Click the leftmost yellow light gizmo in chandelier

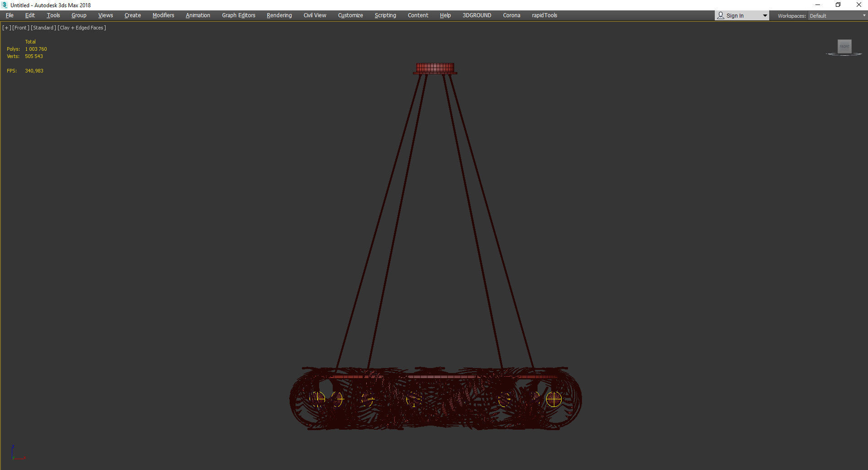[317, 399]
